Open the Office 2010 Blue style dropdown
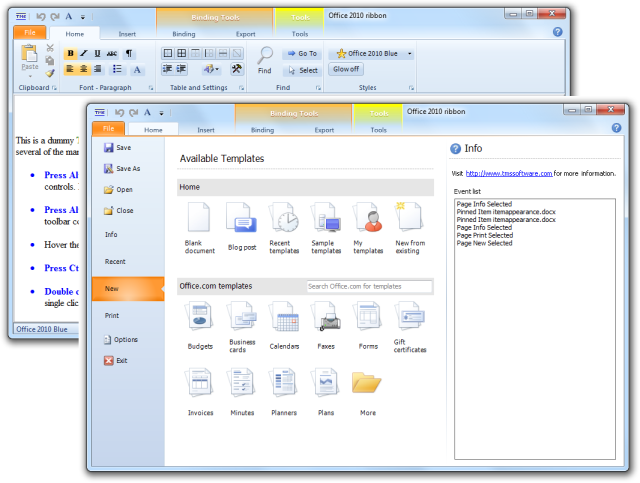This screenshot has height=483, width=640. [409, 53]
